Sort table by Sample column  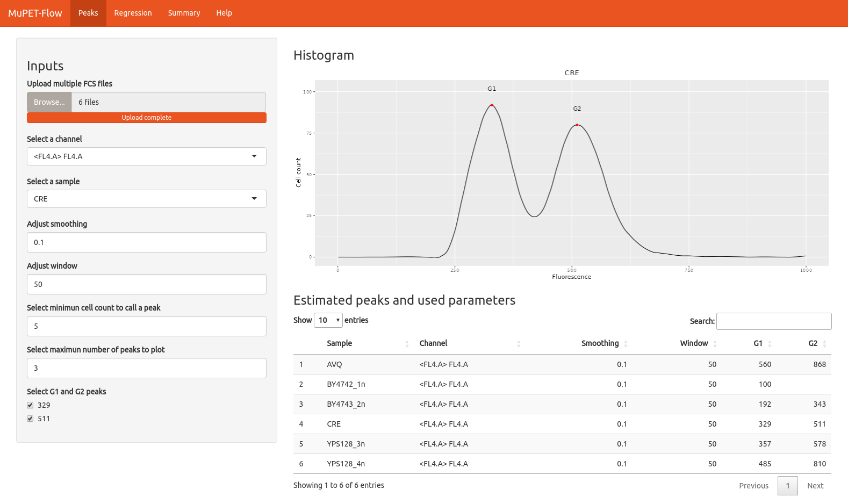pos(340,343)
